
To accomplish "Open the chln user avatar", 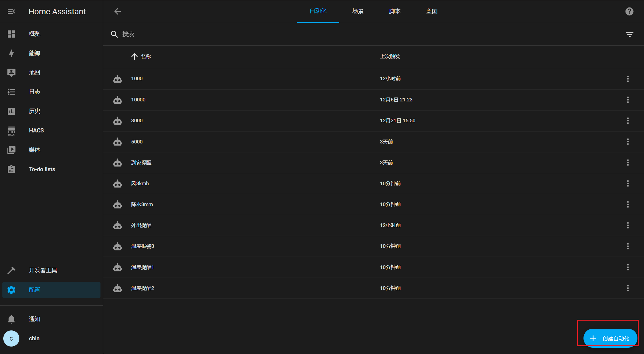I will [x=11, y=338].
